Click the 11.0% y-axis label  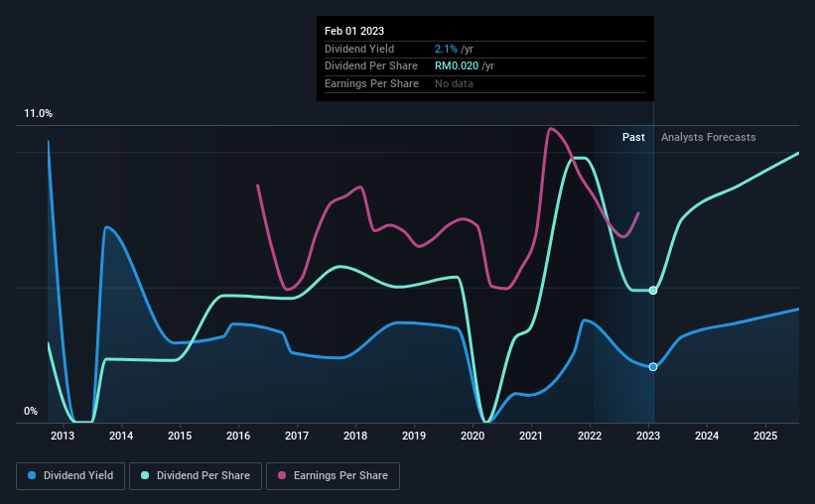click(38, 114)
